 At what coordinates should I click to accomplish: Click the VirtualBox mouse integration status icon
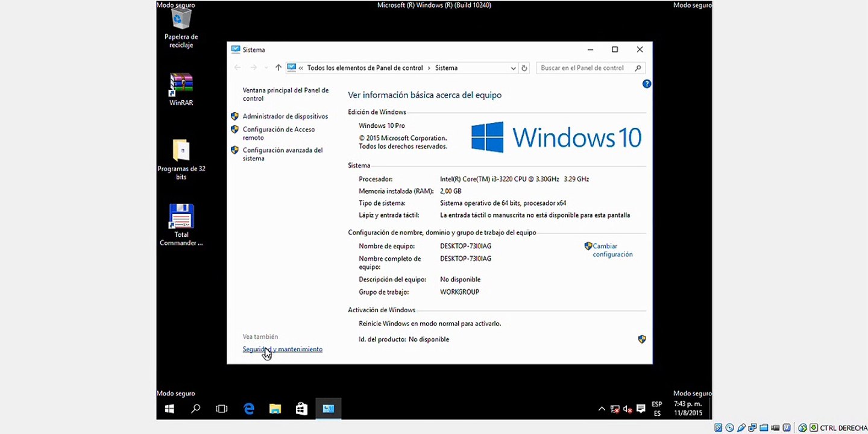[x=802, y=428]
